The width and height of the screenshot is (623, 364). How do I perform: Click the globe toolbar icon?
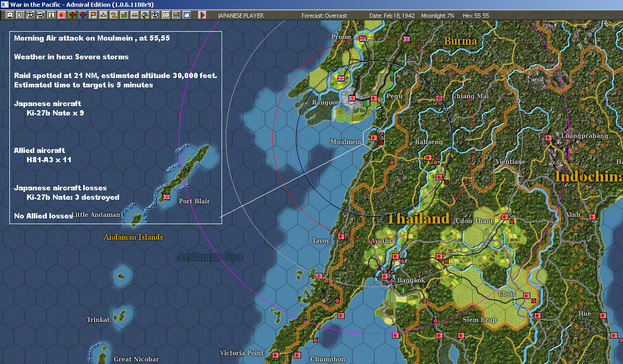click(x=145, y=15)
